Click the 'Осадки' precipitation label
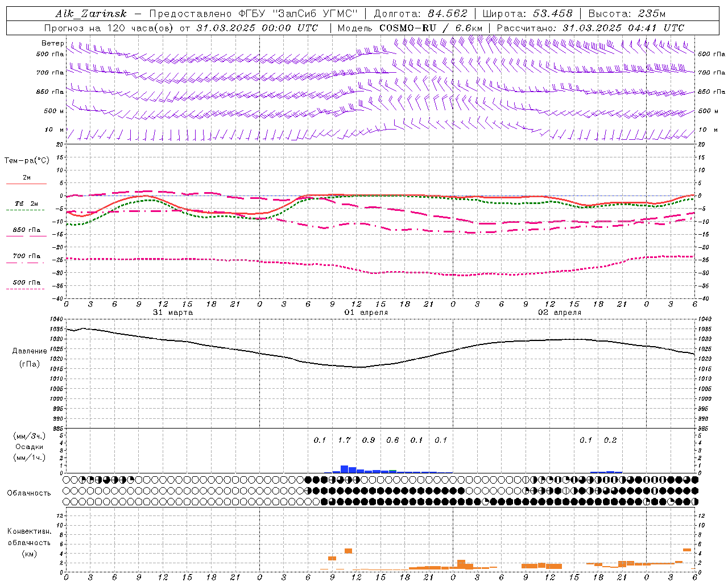The width and height of the screenshot is (728, 582). click(x=30, y=447)
